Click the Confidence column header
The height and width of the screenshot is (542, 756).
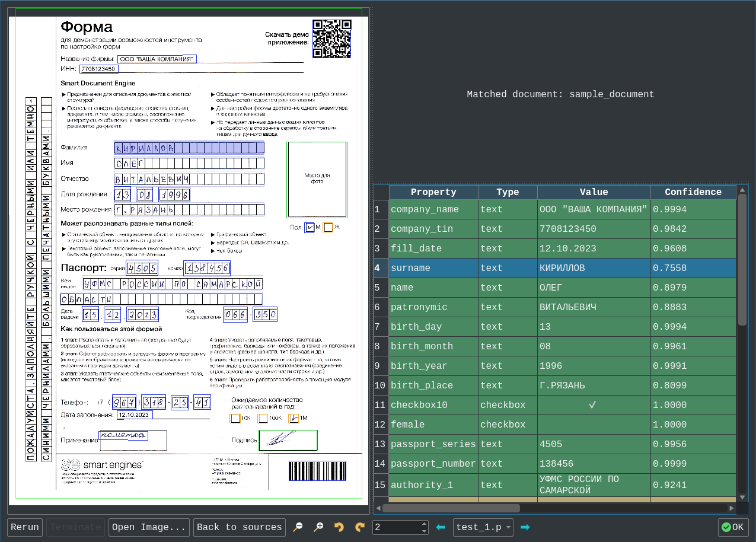pos(693,192)
